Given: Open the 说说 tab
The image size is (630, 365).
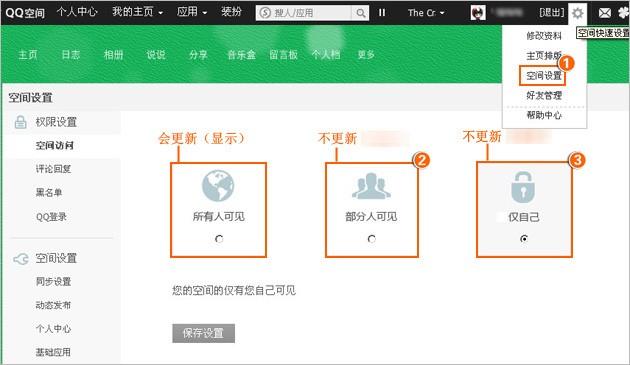Looking at the screenshot, I should click(156, 55).
